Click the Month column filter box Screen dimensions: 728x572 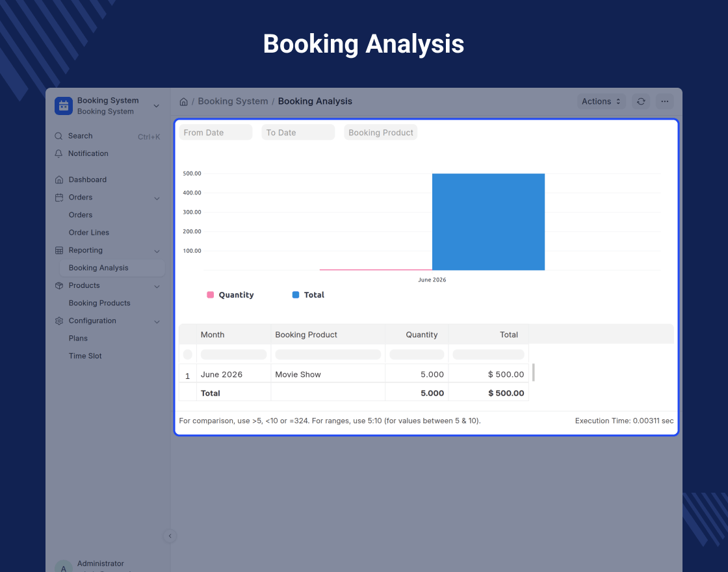233,355
